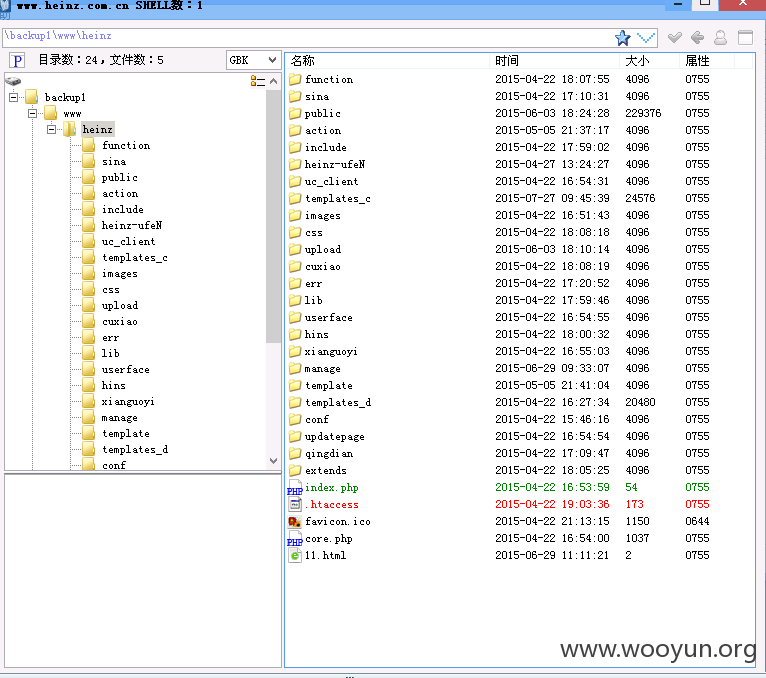Click timestamp 2015-07-27 09:45:39
The height and width of the screenshot is (678, 766).
553,198
